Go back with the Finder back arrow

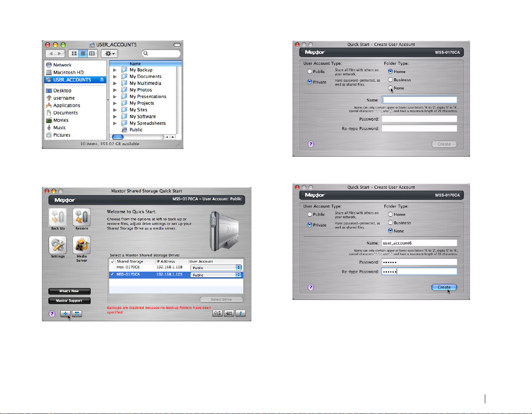tap(51, 53)
